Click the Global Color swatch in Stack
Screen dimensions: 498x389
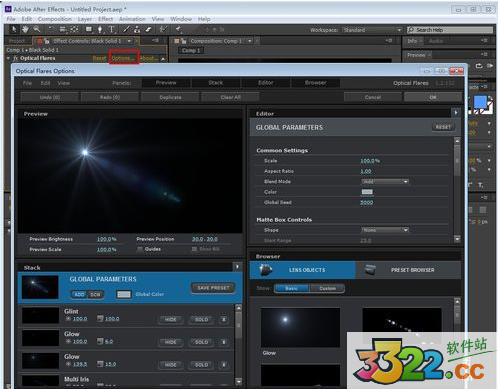pyautogui.click(x=124, y=294)
